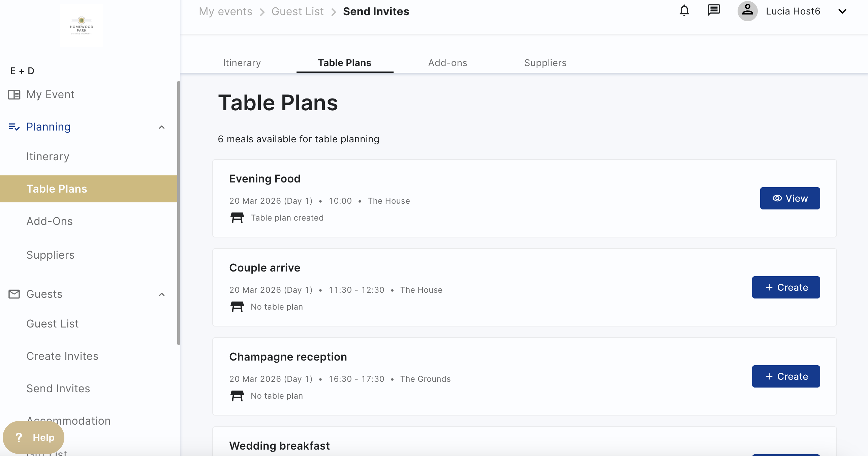Image resolution: width=868 pixels, height=456 pixels.
Task: Open Send Invites in the sidebar
Action: click(58, 389)
